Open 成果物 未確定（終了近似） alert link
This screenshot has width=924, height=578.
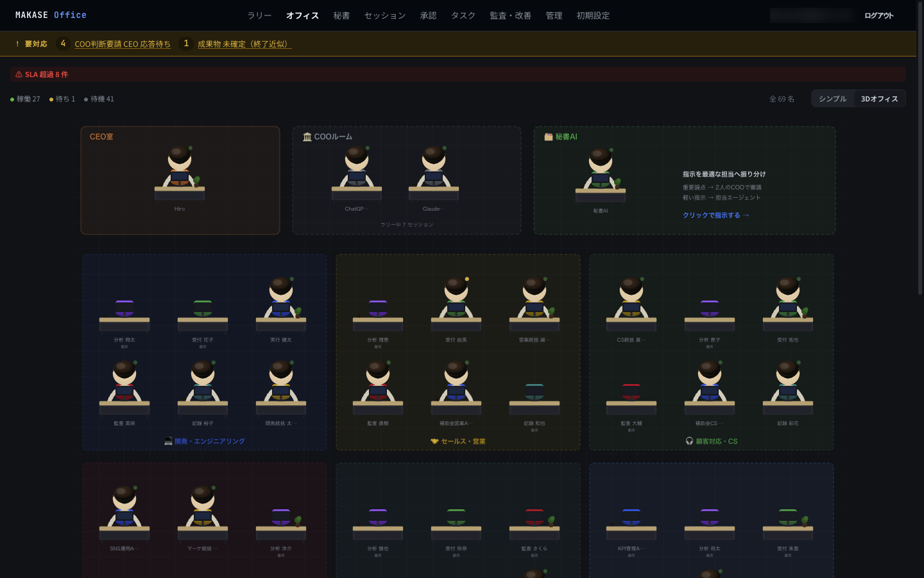[244, 44]
